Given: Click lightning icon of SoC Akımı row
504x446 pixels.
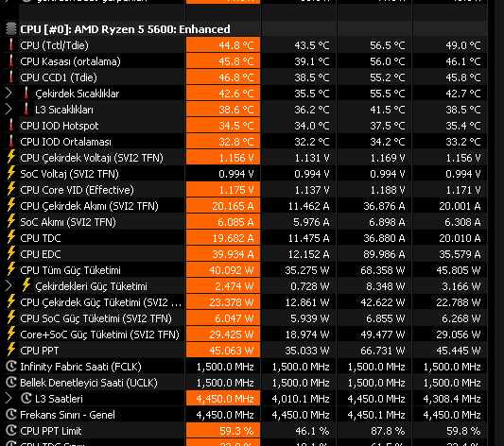Looking at the screenshot, I should (11, 221).
